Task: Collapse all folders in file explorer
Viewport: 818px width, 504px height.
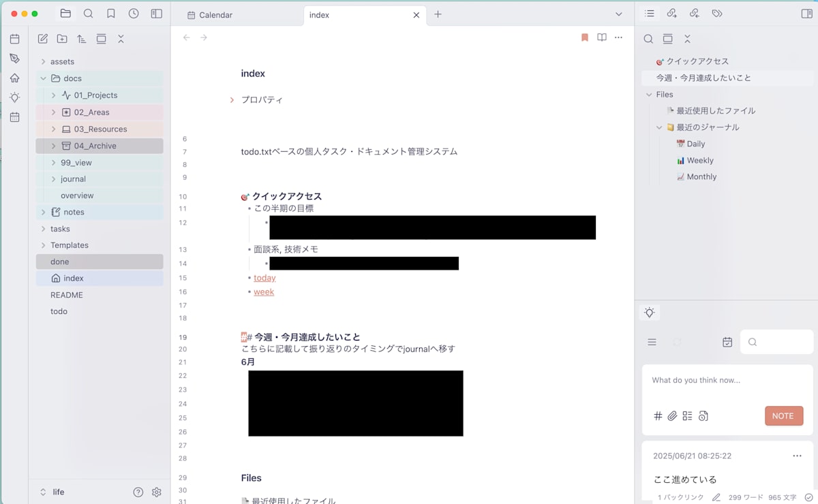Action: click(x=121, y=39)
